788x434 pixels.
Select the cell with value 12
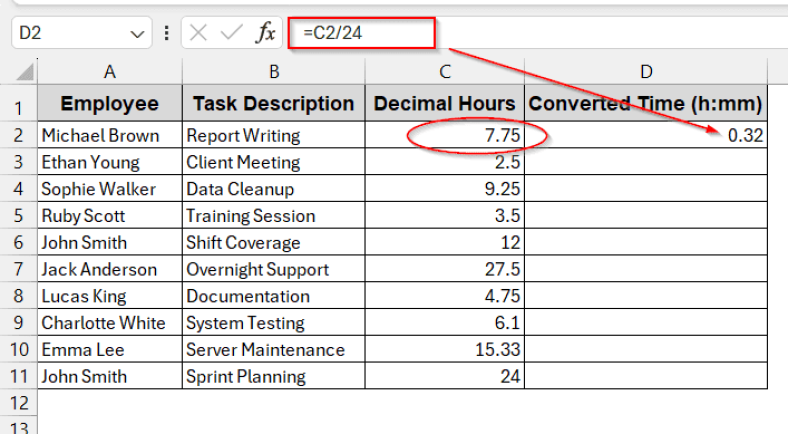445,242
